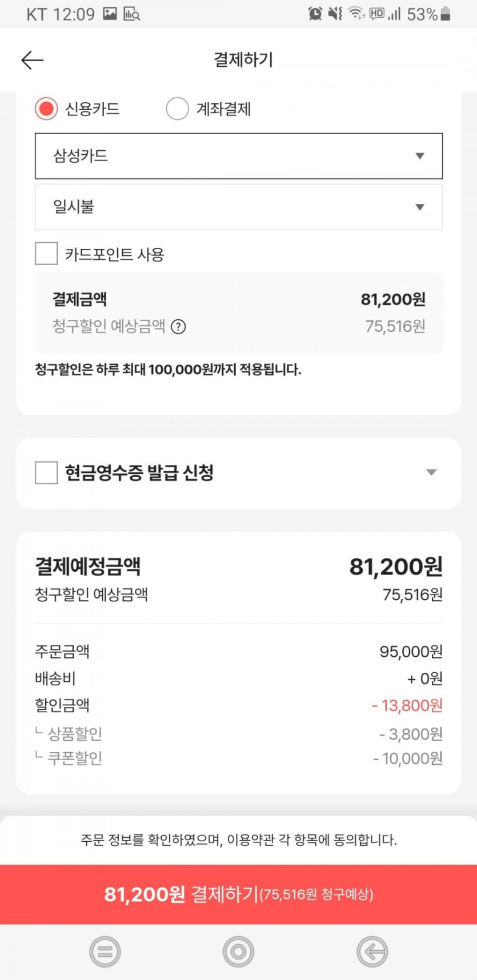This screenshot has width=477, height=980.
Task: Tap the 할인금액 -13,800원 row
Action: 238,705
